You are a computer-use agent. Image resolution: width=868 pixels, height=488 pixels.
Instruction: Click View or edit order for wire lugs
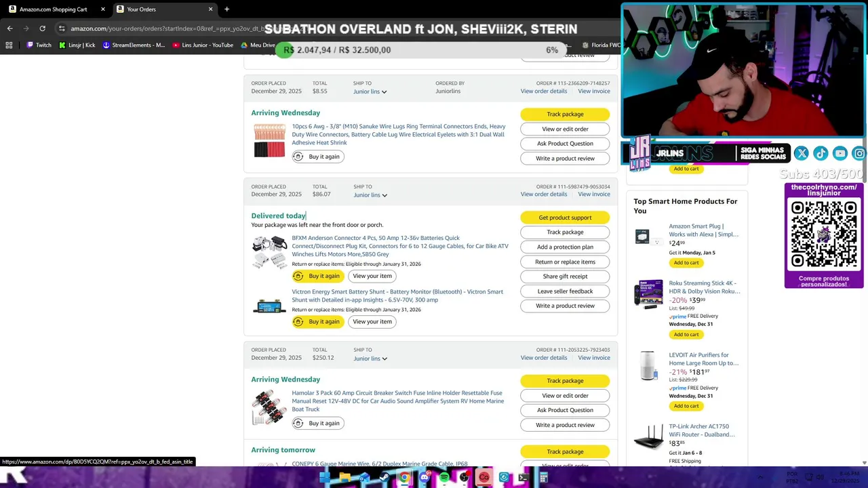(x=565, y=129)
